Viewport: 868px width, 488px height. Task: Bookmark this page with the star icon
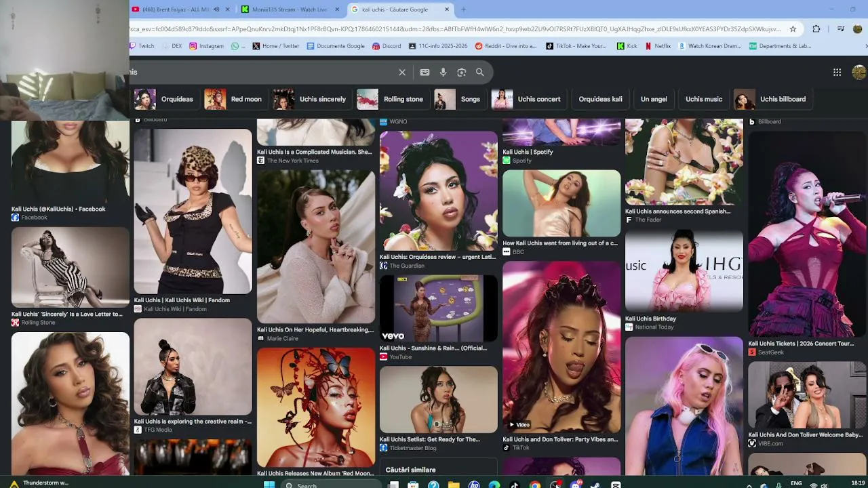[794, 29]
